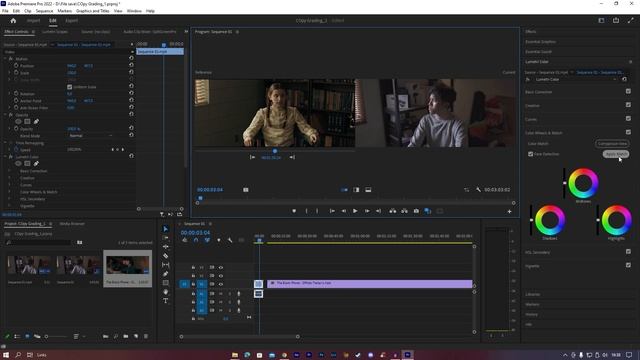Open the Window menu
The image size is (640, 360).
134,11
